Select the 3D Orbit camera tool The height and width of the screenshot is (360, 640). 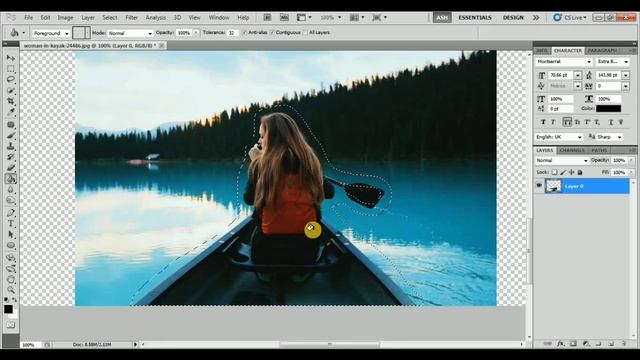[x=11, y=269]
